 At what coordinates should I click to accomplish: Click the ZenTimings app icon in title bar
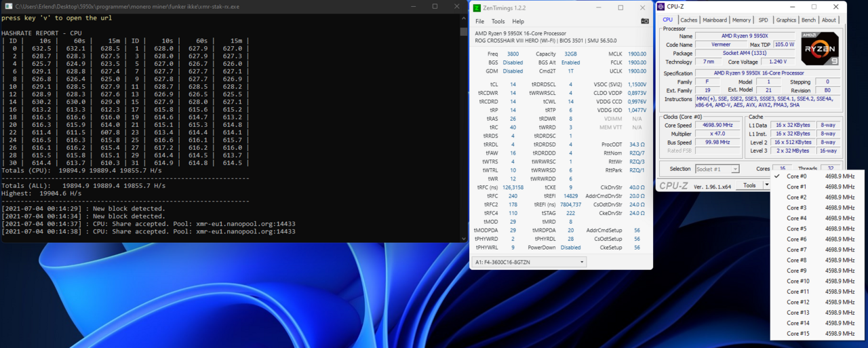click(477, 8)
